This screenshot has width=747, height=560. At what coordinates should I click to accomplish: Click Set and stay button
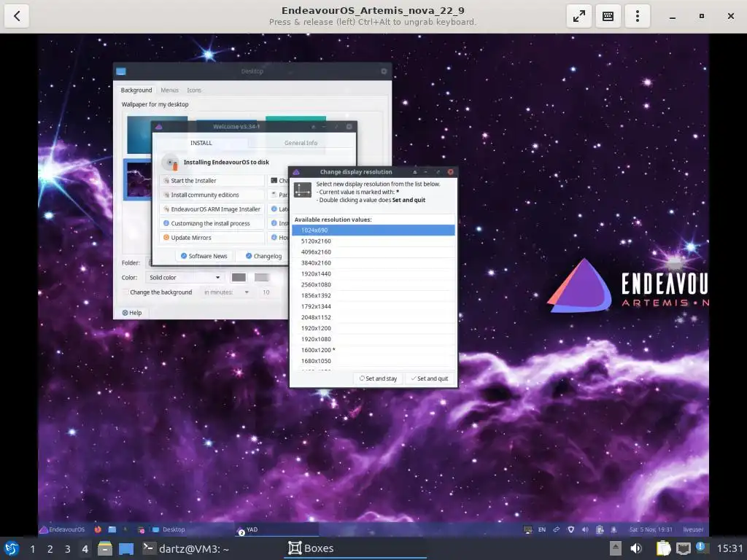379,378
